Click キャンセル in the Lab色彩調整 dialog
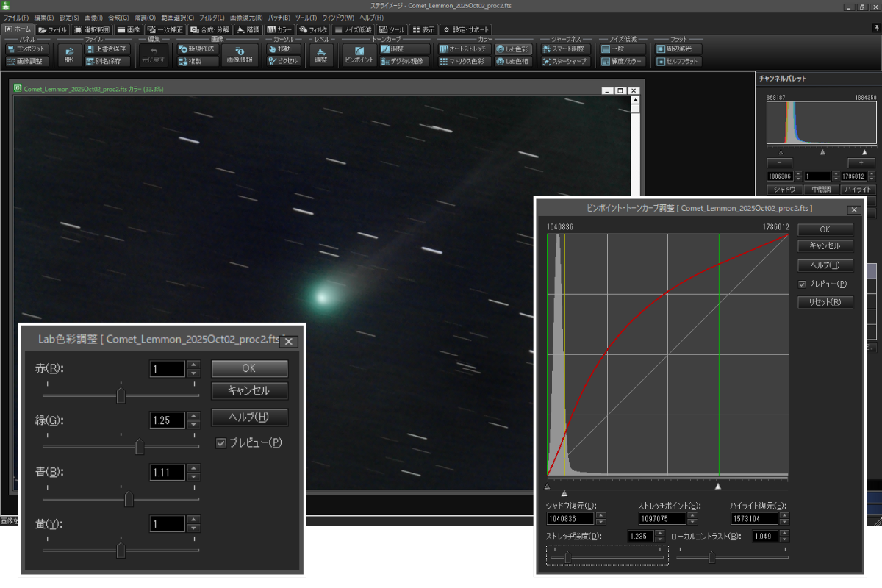This screenshot has height=588, width=882. pyautogui.click(x=249, y=390)
